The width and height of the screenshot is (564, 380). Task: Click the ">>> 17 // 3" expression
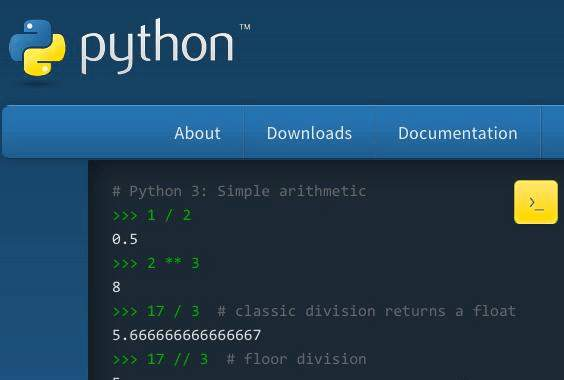(160, 359)
